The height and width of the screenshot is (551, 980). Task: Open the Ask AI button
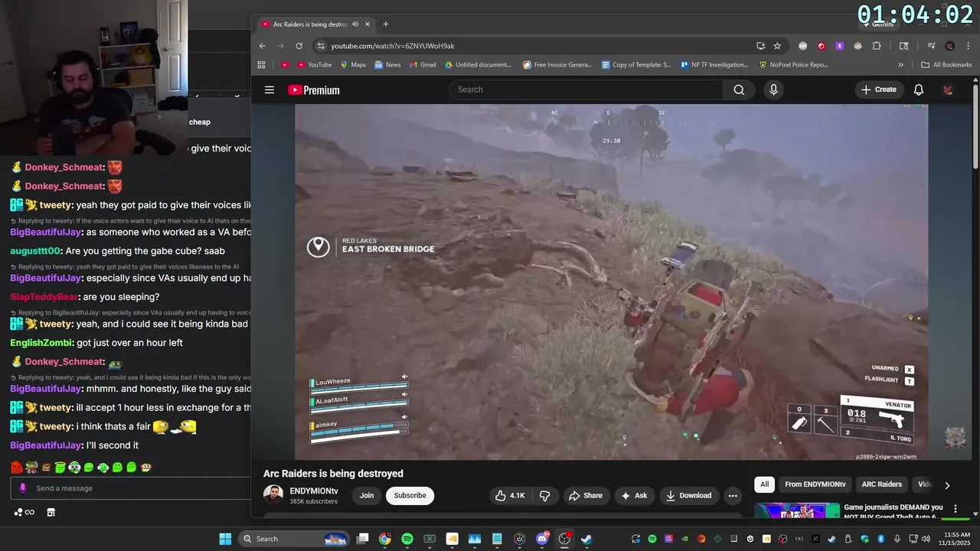[x=634, y=496]
